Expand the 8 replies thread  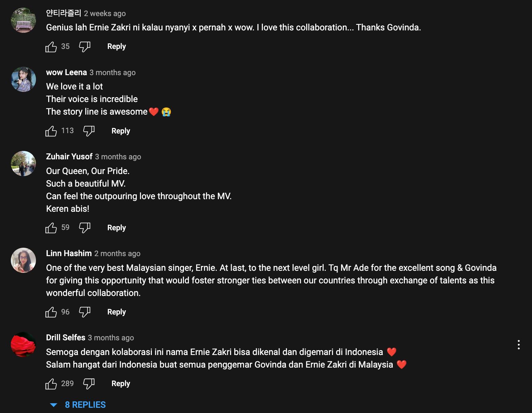(85, 405)
